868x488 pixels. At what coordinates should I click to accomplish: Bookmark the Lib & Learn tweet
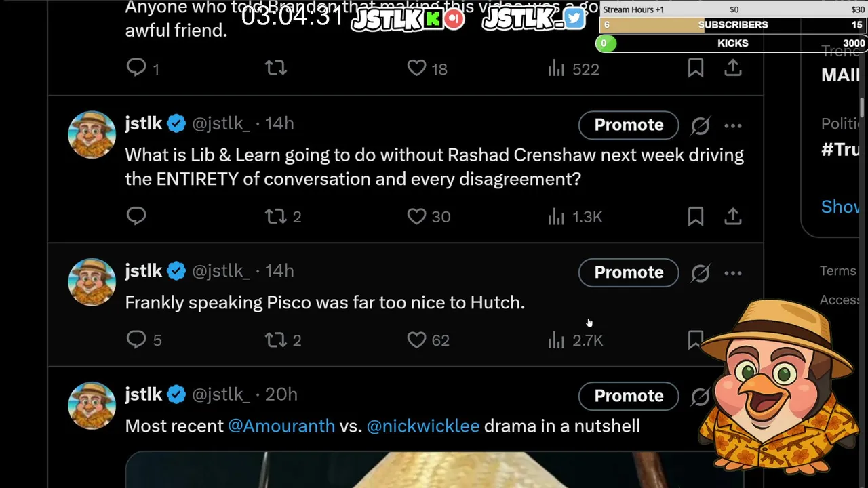(x=696, y=216)
